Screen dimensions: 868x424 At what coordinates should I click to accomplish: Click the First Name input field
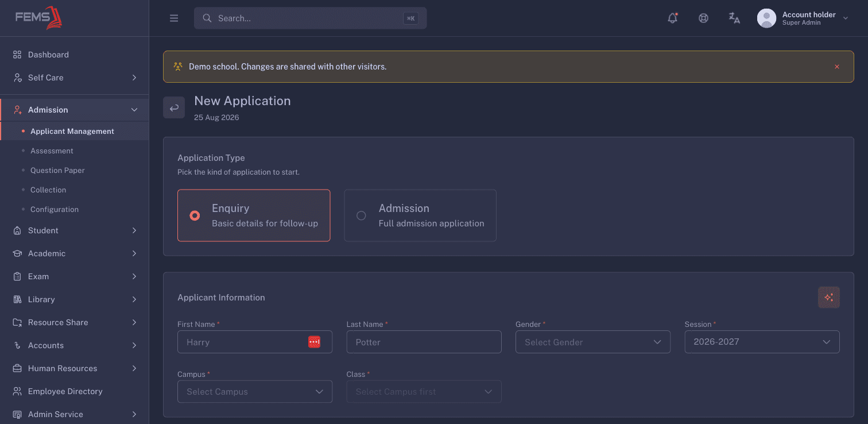click(255, 342)
